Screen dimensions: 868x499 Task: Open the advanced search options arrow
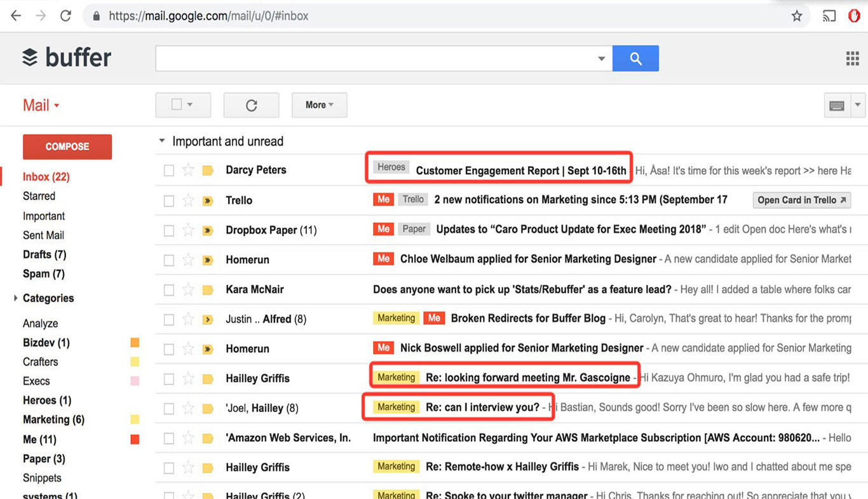tap(601, 58)
